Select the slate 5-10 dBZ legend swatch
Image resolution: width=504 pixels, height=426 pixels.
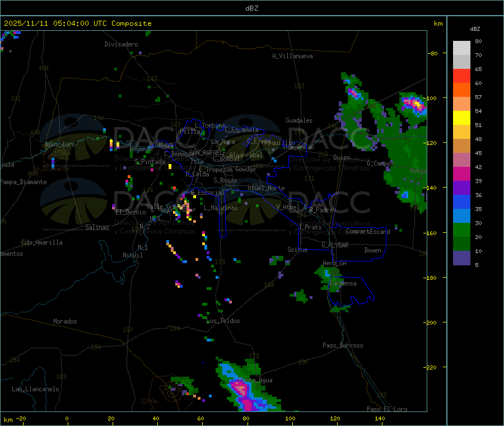(x=461, y=258)
